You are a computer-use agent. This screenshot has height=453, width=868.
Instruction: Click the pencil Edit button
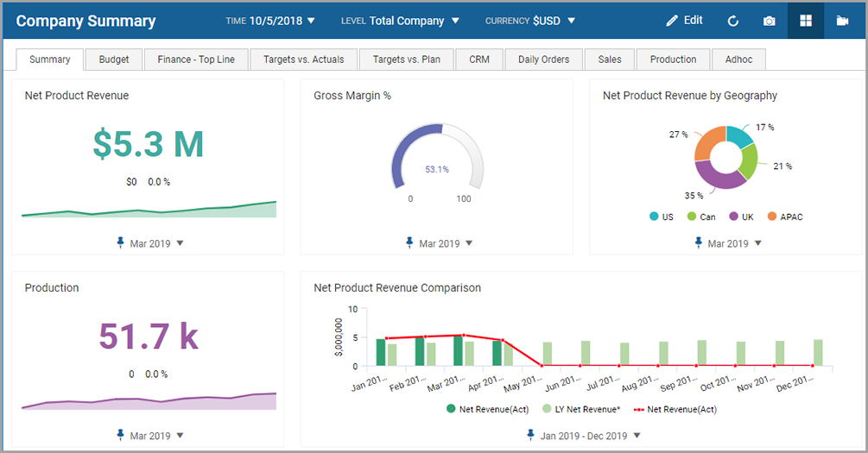pyautogui.click(x=684, y=21)
